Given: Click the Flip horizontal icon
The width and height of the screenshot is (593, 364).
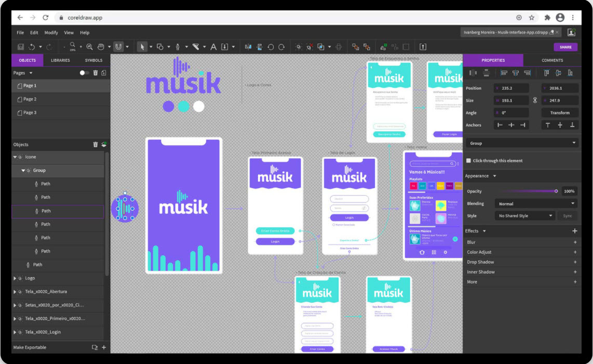Looking at the screenshot, I should click(x=248, y=47).
